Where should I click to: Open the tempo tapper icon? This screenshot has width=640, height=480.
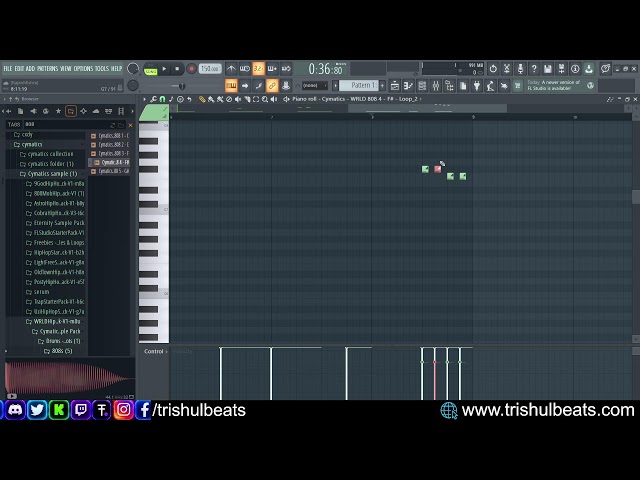[491, 86]
